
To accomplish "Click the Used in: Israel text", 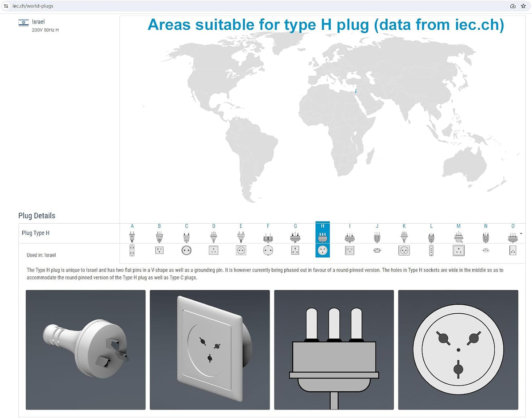I will [x=41, y=255].
